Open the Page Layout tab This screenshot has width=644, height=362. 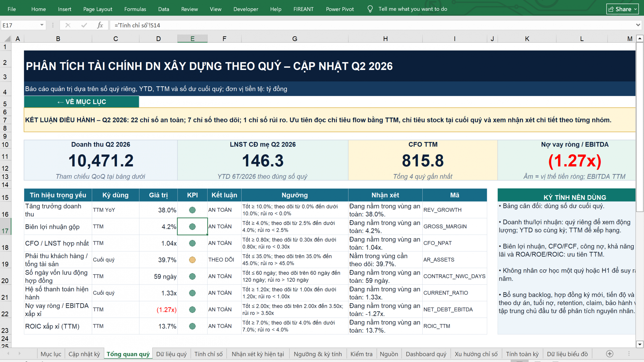pos(98,9)
